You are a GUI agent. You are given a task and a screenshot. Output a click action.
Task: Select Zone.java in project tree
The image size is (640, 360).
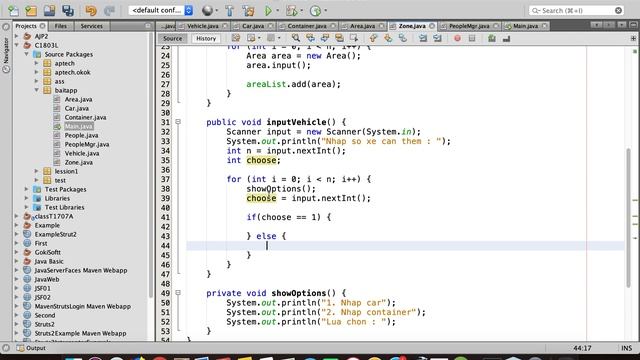coord(79,162)
